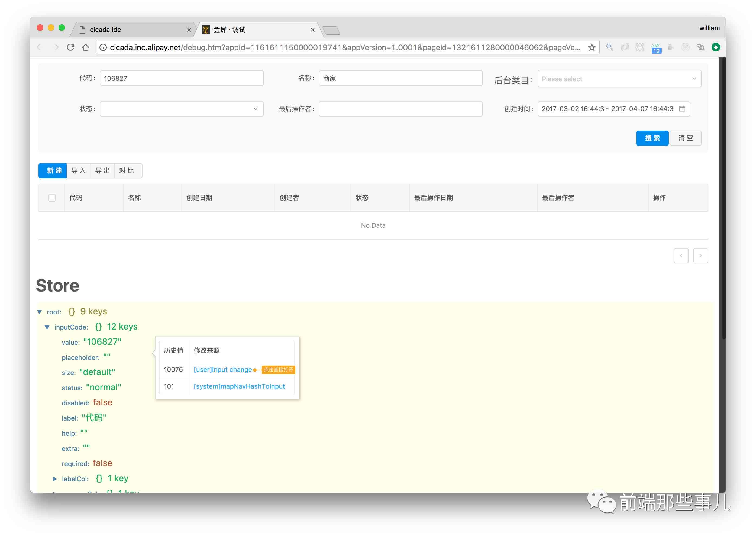Go to next table page
This screenshot has width=756, height=536.
coord(700,256)
